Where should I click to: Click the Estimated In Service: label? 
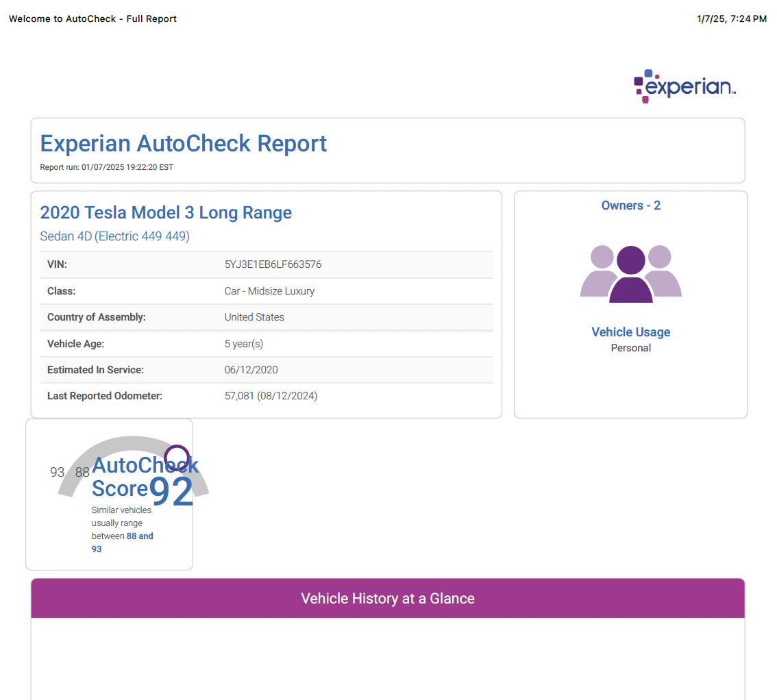coord(96,370)
